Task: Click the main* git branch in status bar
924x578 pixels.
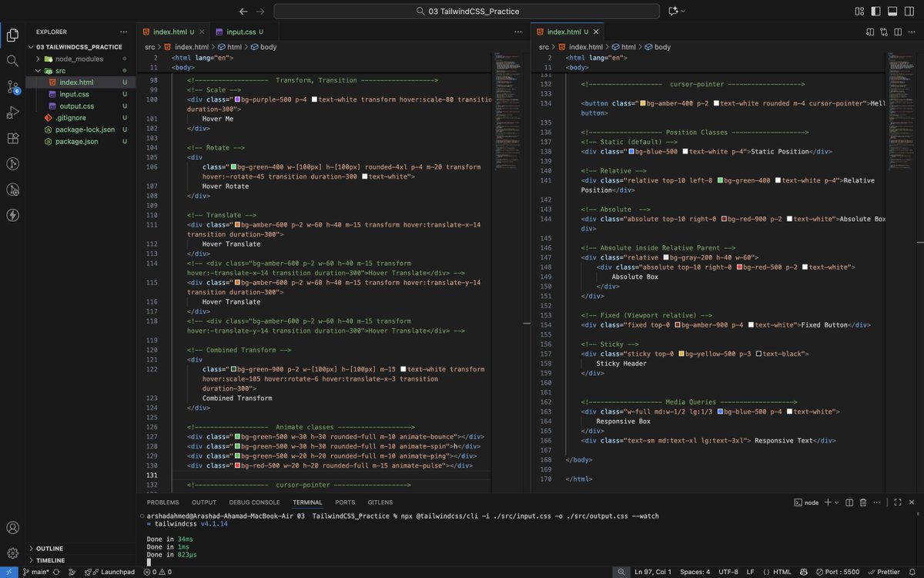Action: pos(35,572)
